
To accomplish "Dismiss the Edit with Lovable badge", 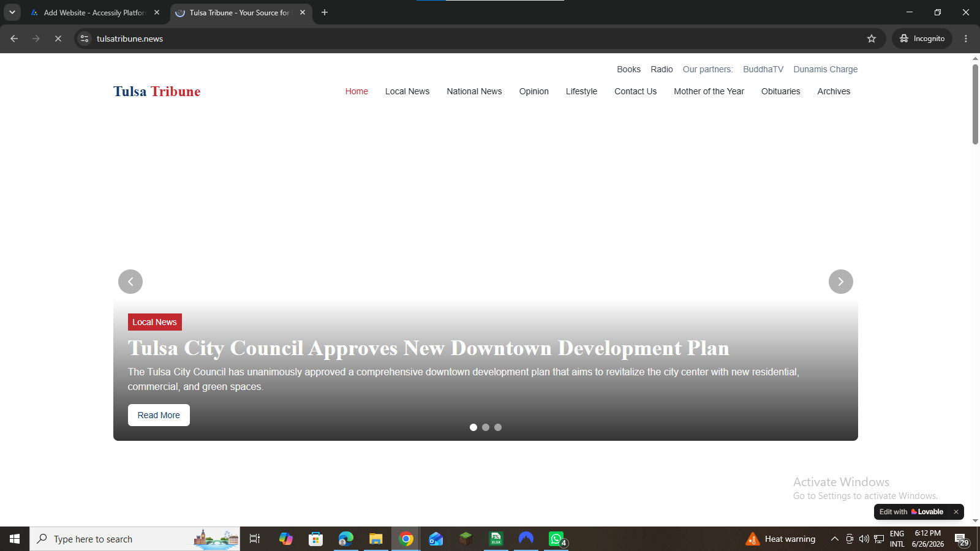I will click(x=956, y=512).
